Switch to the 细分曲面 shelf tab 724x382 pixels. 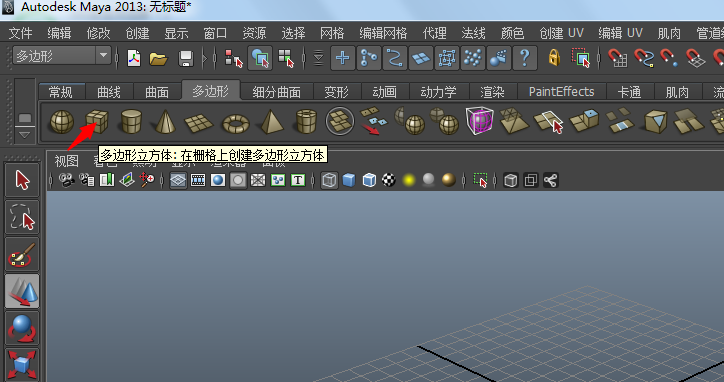277,92
